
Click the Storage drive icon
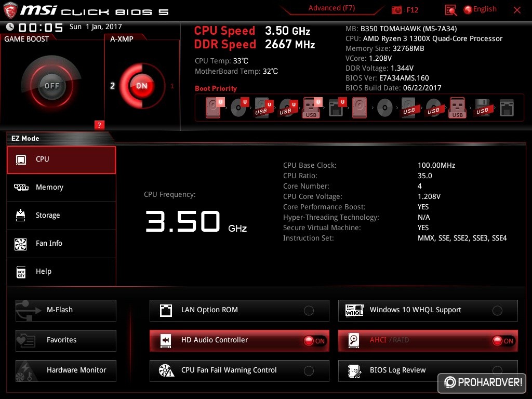[21, 215]
